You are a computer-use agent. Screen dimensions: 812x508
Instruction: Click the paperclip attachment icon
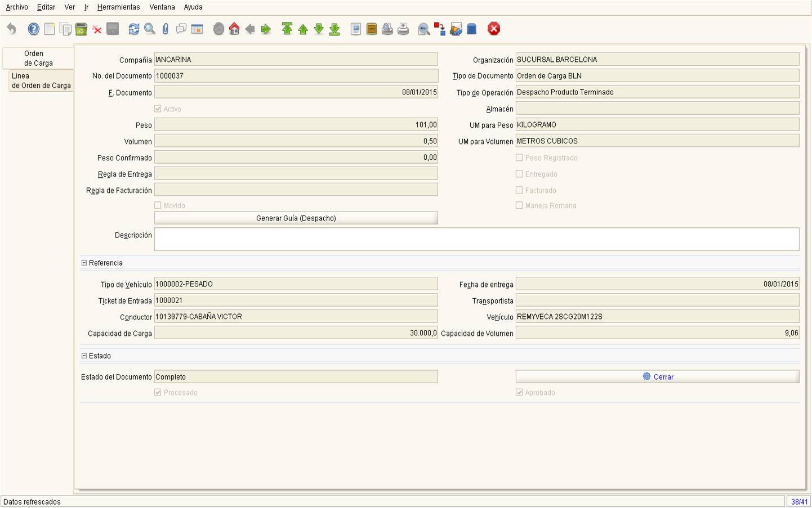pos(166,29)
